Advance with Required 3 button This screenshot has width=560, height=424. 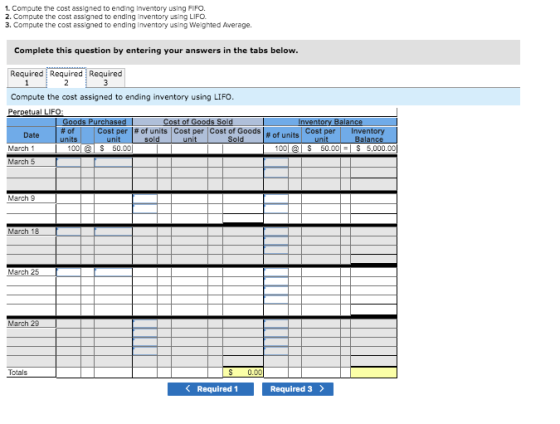pos(298,389)
